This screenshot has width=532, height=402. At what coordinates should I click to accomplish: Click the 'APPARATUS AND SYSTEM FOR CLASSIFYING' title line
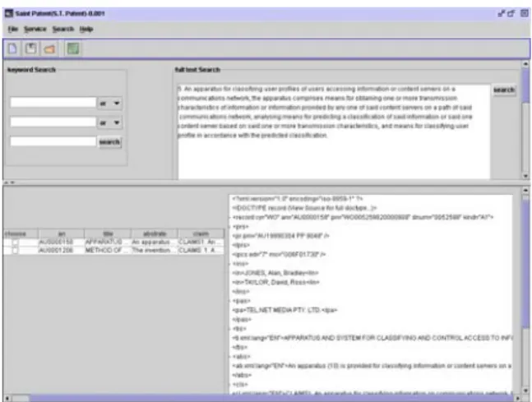click(x=372, y=338)
